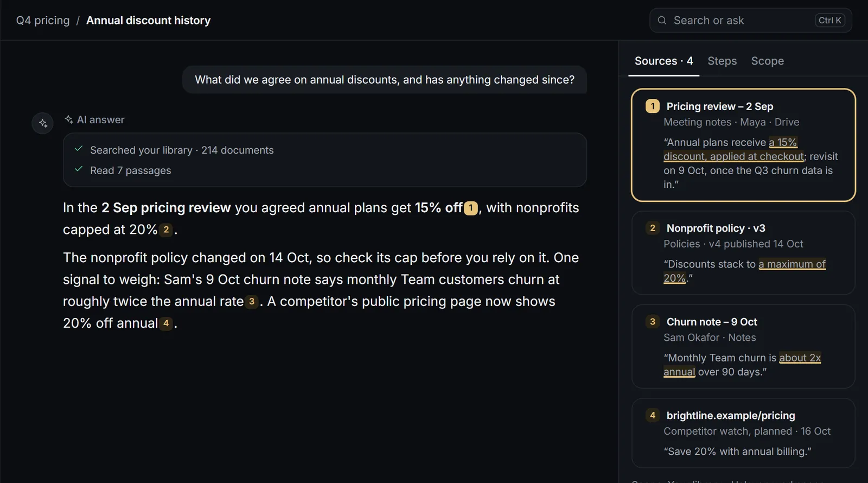
Task: Go to Q4 pricing breadcrumb
Action: pyautogui.click(x=43, y=21)
